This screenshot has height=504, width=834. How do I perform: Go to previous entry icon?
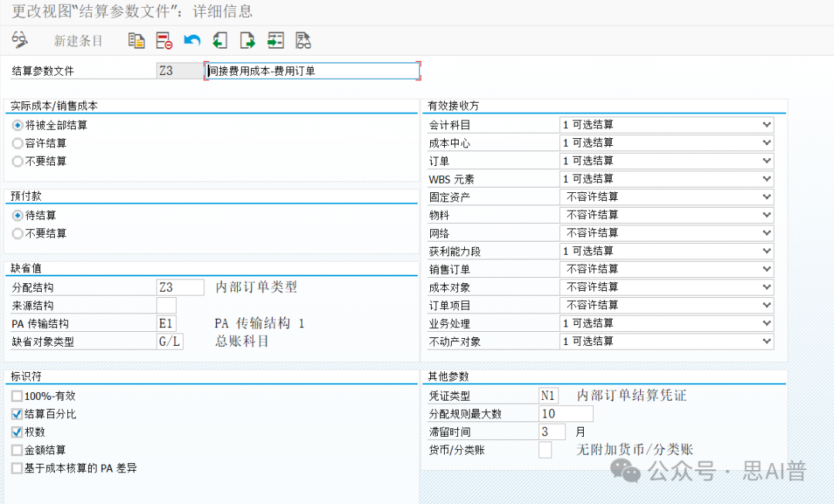pos(220,40)
